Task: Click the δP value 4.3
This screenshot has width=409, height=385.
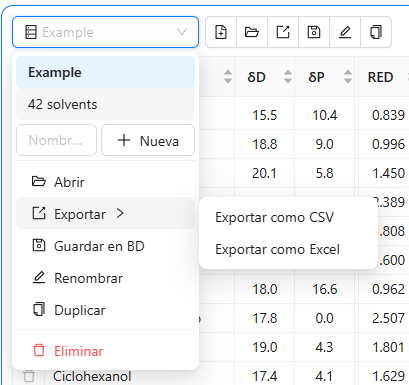Action: [x=325, y=347]
